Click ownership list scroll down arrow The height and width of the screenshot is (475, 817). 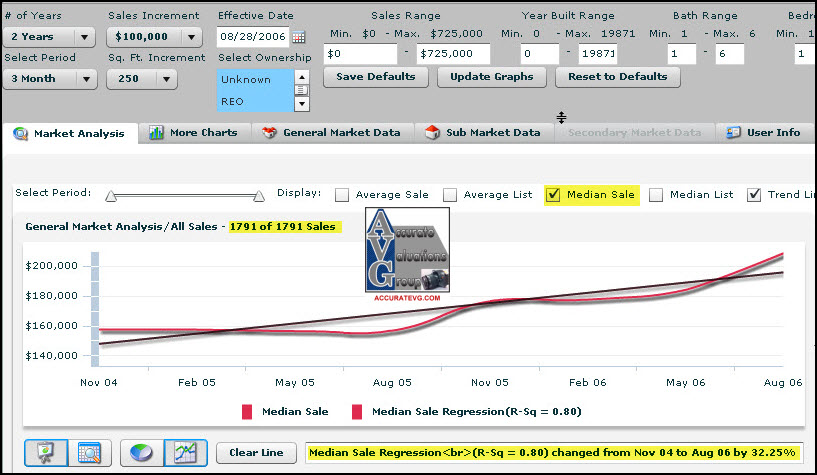302,104
